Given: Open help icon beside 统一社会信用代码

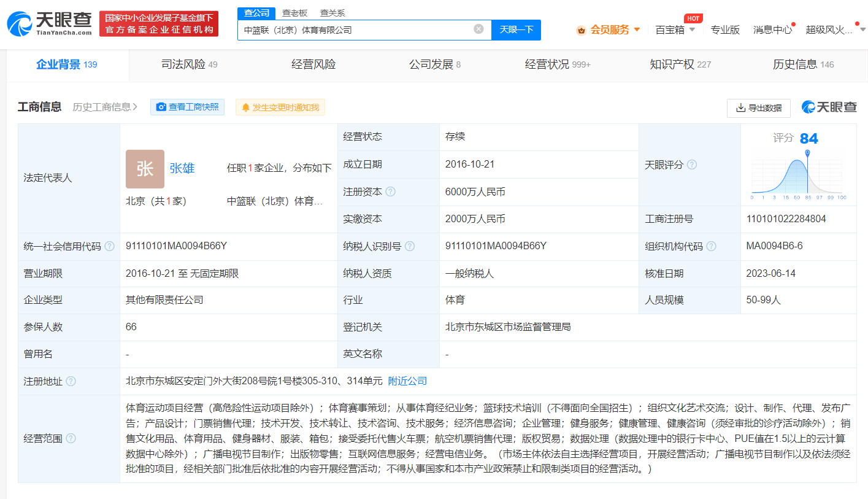Looking at the screenshot, I should click(109, 246).
